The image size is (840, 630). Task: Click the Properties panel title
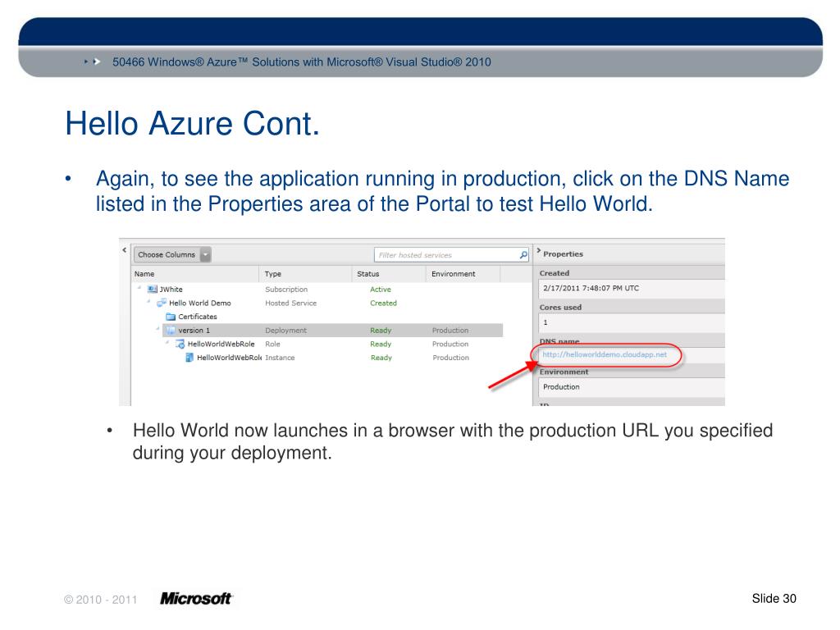[563, 254]
